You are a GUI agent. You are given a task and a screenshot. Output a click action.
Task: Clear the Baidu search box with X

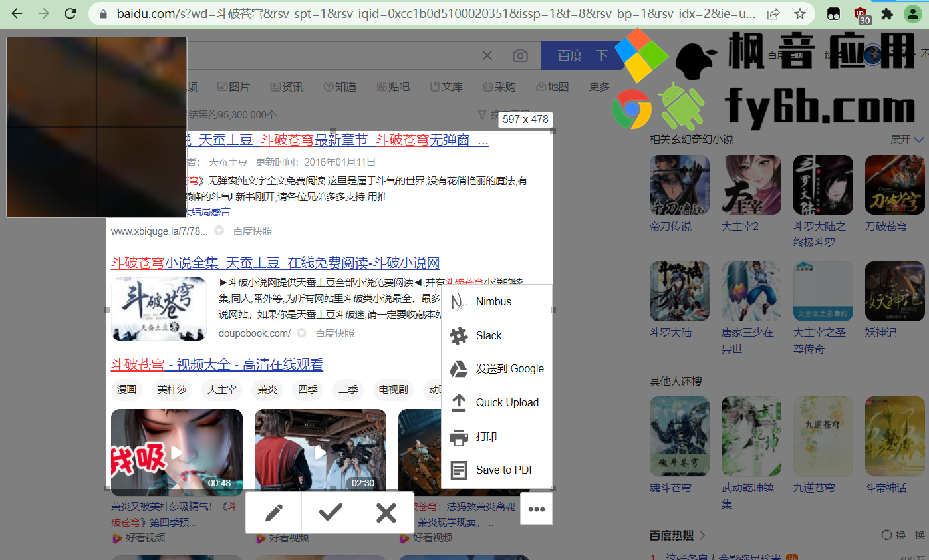point(487,55)
